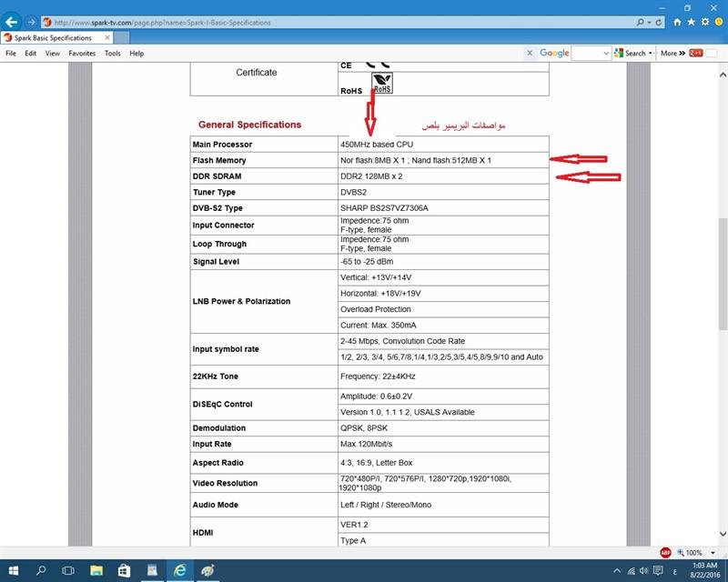This screenshot has height=582, width=728.
Task: Select '4:3, 16:9, Letter Box' value
Action: pyautogui.click(x=377, y=463)
